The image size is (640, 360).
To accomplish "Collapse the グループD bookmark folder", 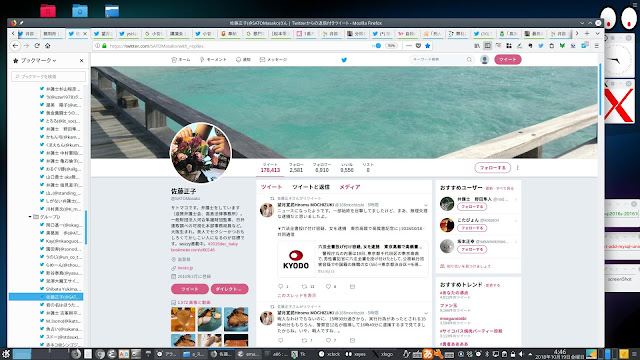I will 30,217.
